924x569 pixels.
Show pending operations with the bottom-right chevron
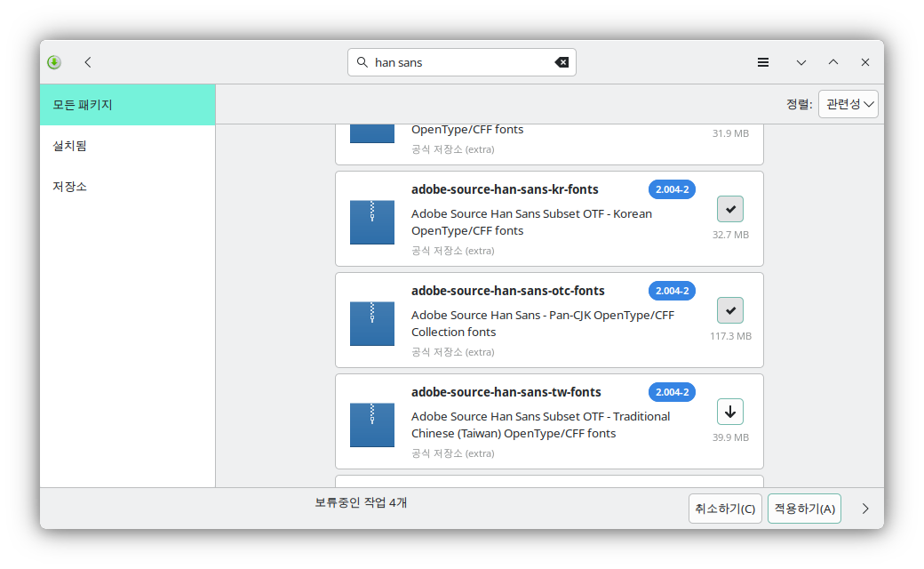[865, 509]
